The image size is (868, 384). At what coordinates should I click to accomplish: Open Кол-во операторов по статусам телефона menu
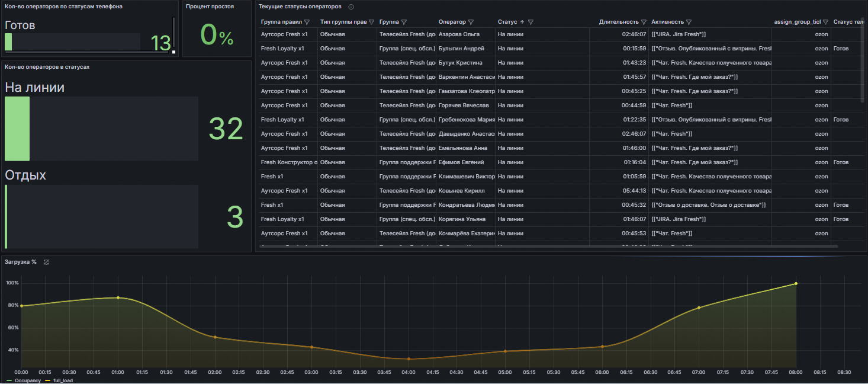[63, 7]
